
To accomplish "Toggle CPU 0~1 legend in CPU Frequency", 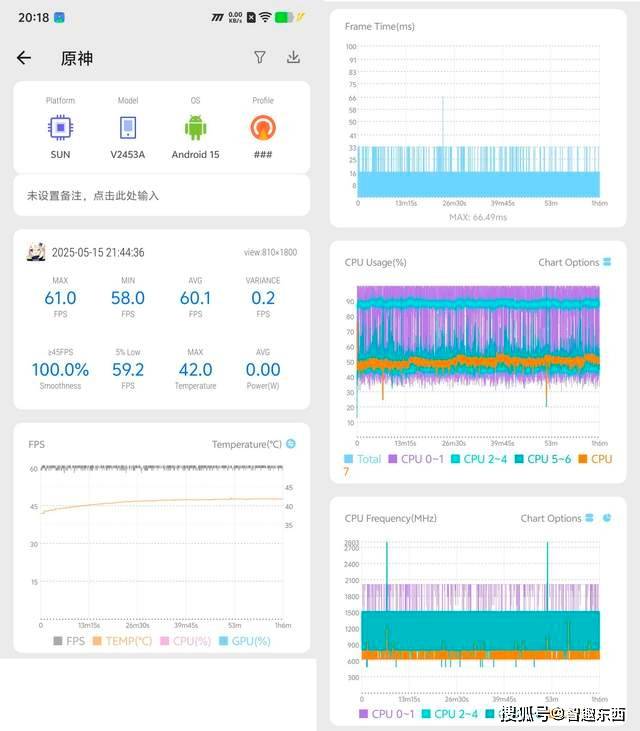I will coord(386,714).
